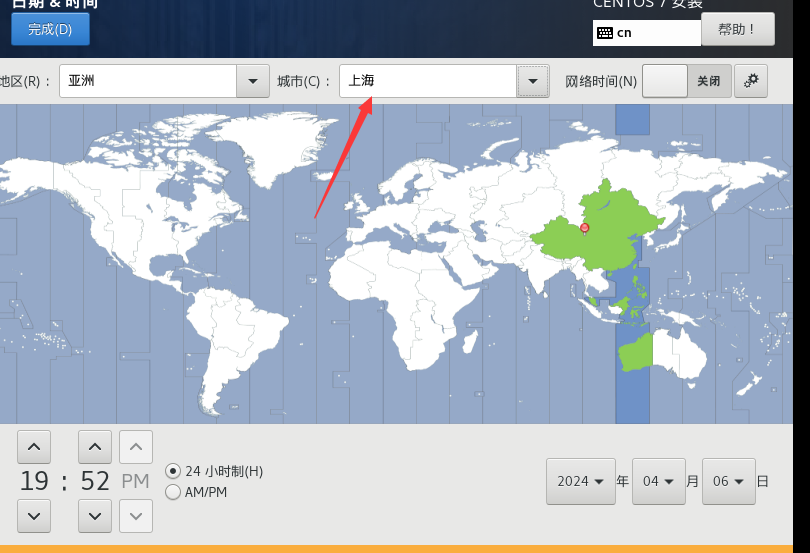Image resolution: width=810 pixels, height=553 pixels.
Task: Select the 24 小时制(H) radio button
Action: 173,471
